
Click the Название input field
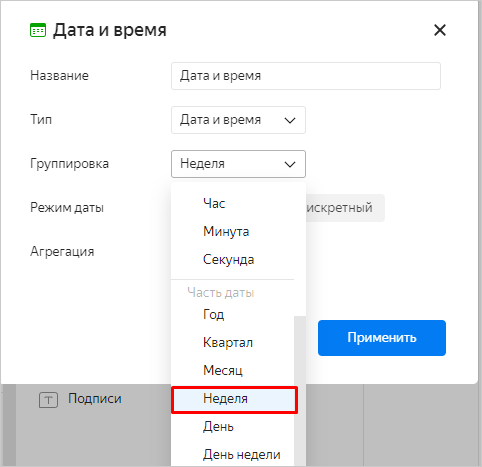[306, 76]
